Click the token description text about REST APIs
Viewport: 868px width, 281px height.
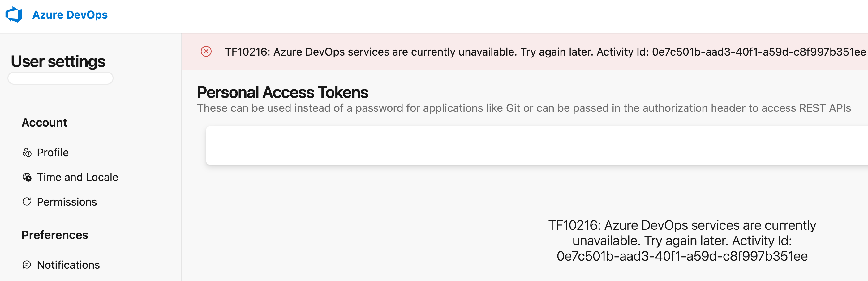[x=524, y=108]
